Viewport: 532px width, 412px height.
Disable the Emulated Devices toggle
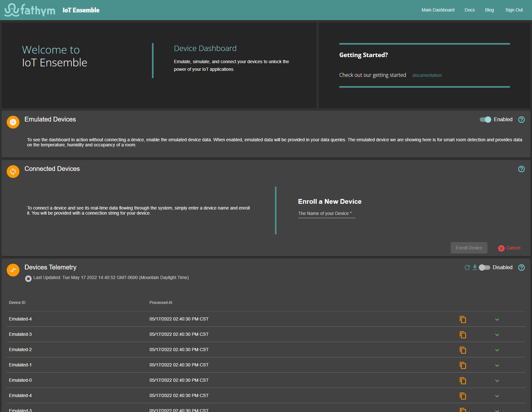[485, 120]
